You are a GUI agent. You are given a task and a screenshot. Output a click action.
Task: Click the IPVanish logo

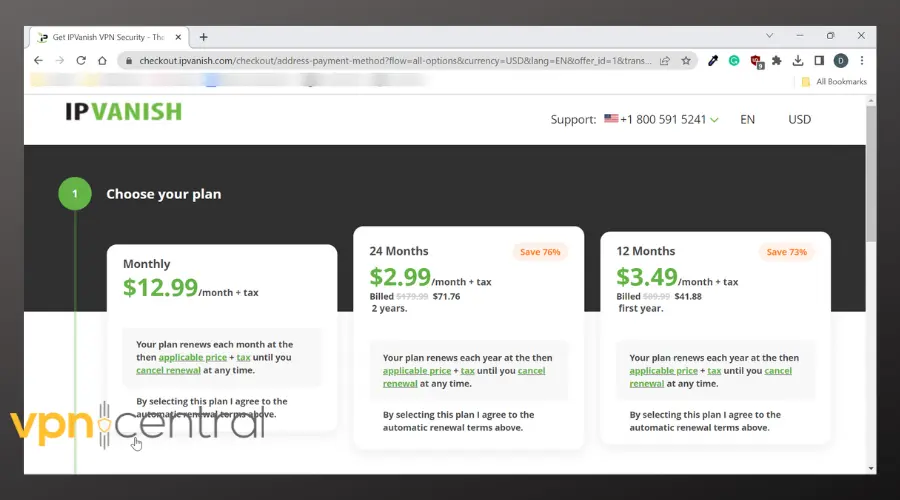(123, 111)
